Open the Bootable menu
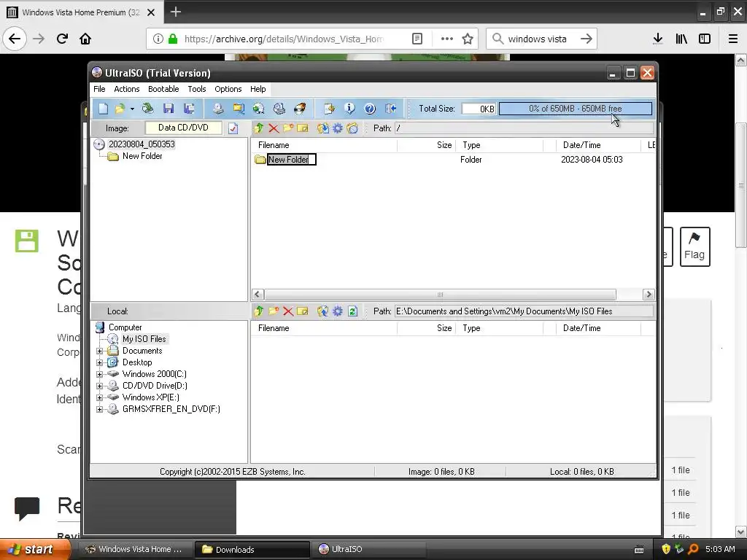This screenshot has height=560, width=747. click(163, 89)
